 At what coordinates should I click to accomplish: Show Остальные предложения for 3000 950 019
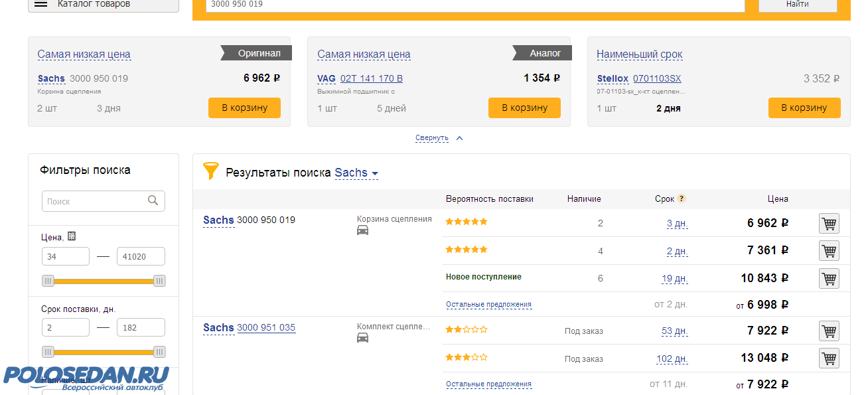[x=488, y=305]
